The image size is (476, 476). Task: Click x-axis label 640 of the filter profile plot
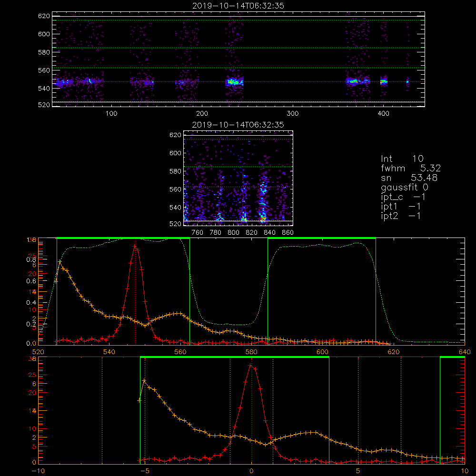[x=465, y=352]
